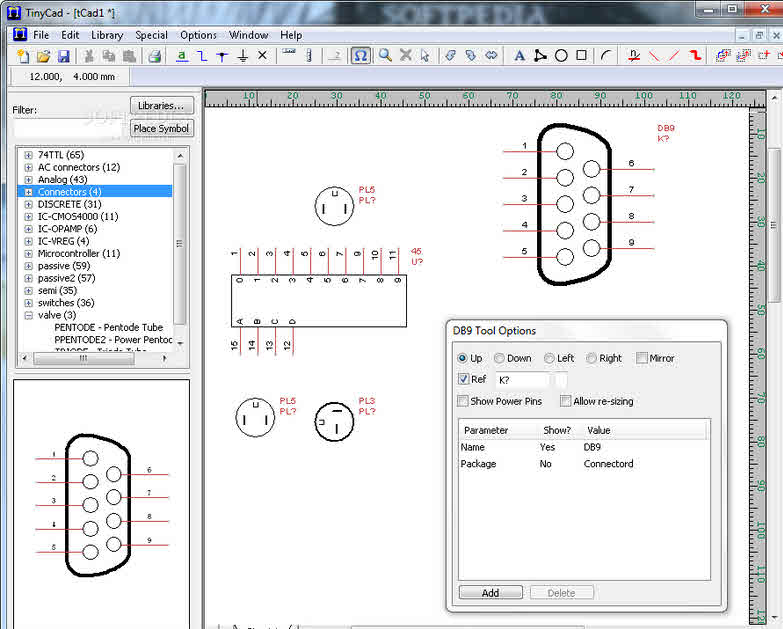Click the Paste icon in toolbar
This screenshot has height=629, width=783.
[x=129, y=56]
